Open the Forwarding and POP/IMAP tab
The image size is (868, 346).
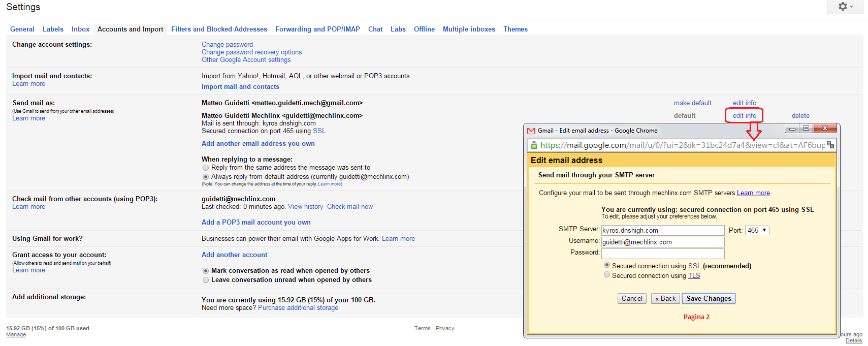(317, 29)
